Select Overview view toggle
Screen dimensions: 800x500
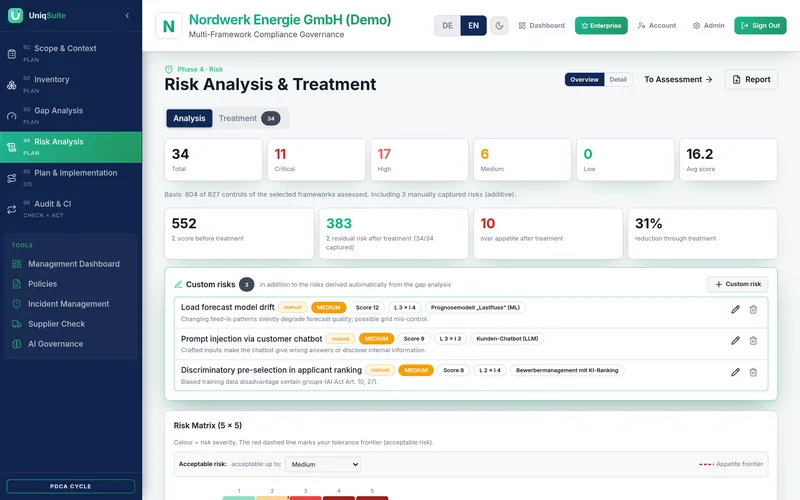(x=584, y=80)
